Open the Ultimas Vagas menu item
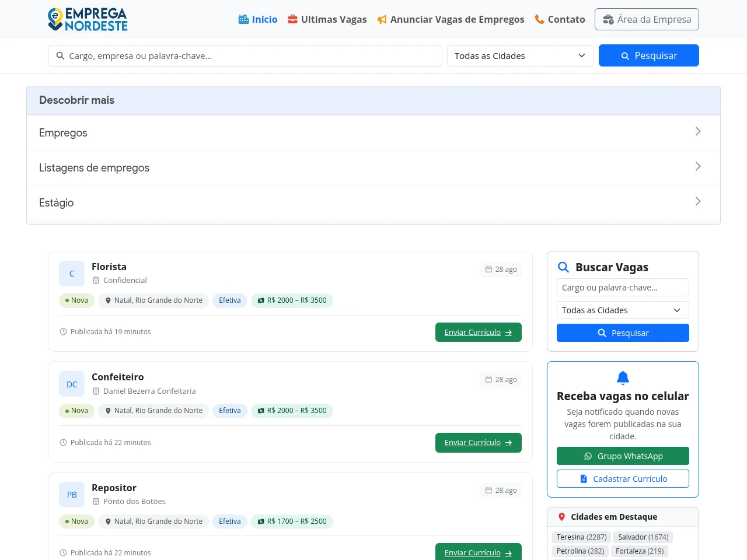Image resolution: width=747 pixels, height=560 pixels. (327, 19)
